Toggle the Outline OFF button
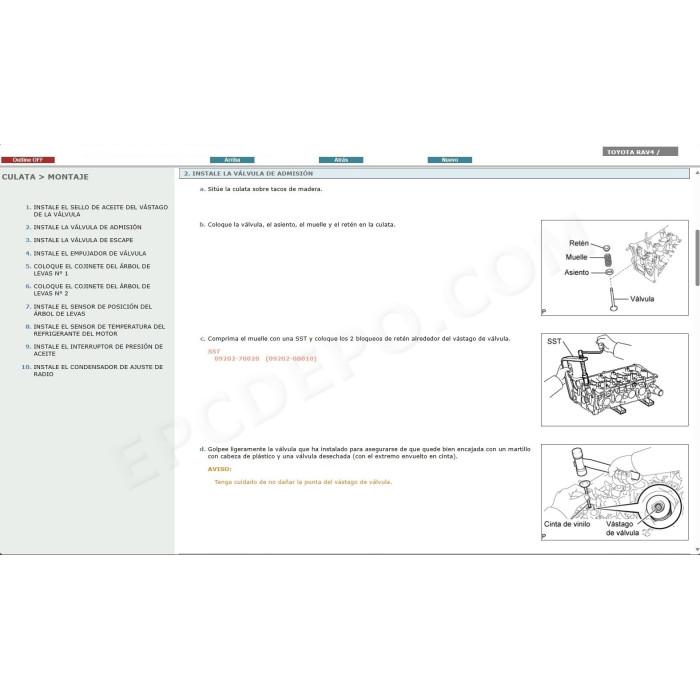Screen dimensions: 700x700 pyautogui.click(x=28, y=160)
